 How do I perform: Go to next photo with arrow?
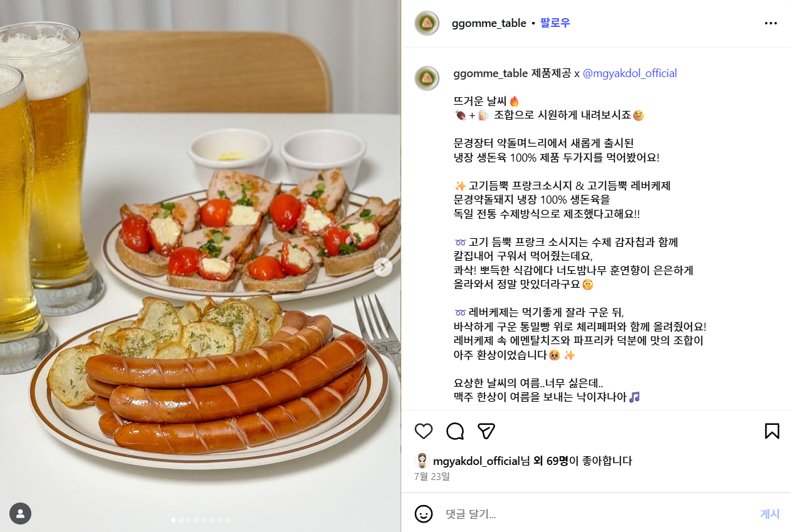pyautogui.click(x=383, y=267)
